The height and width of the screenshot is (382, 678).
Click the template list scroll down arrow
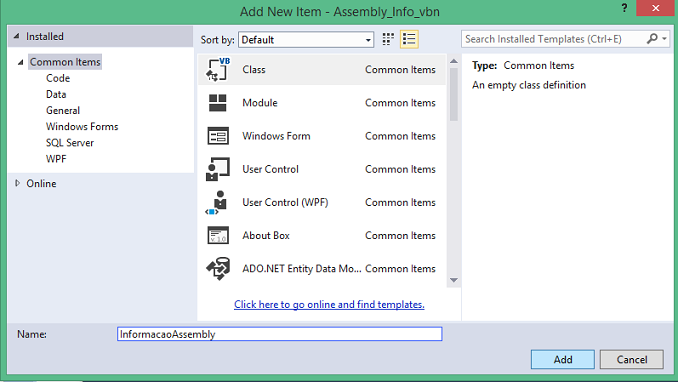(x=454, y=280)
